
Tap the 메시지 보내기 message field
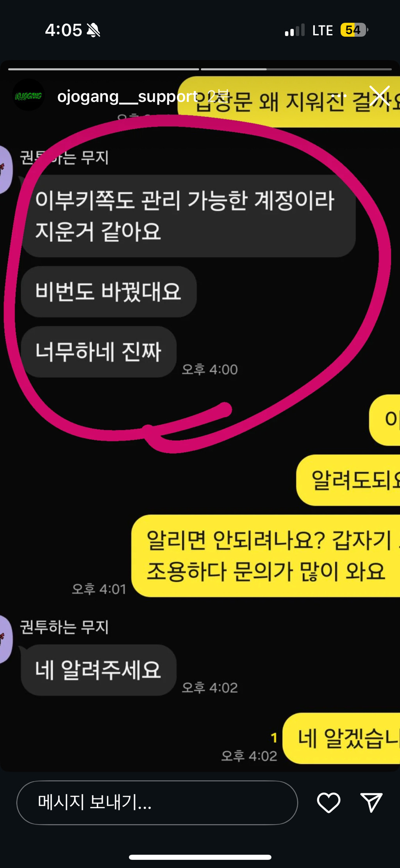coord(157,803)
